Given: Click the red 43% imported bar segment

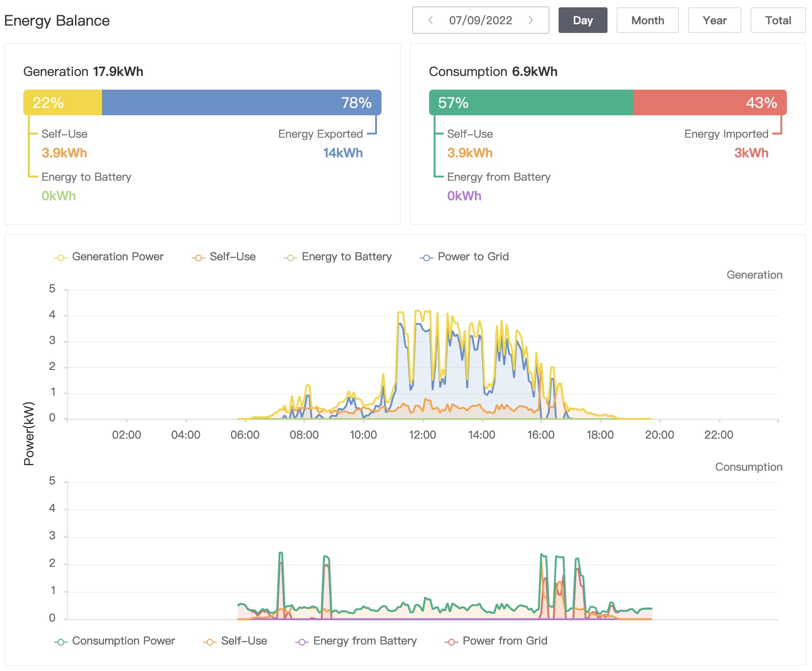Looking at the screenshot, I should pyautogui.click(x=709, y=102).
